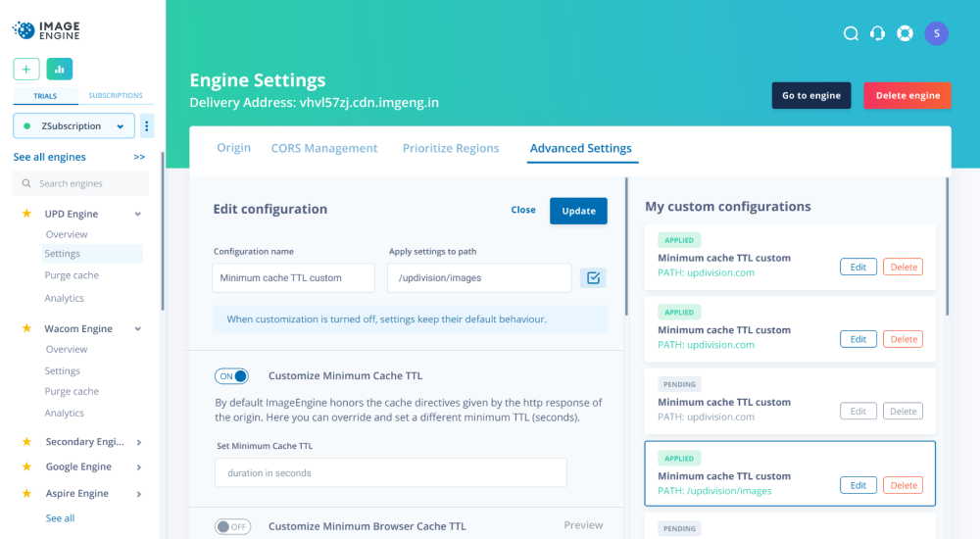Click Delete on the second applied configuration
This screenshot has height=539, width=980.
coord(904,339)
